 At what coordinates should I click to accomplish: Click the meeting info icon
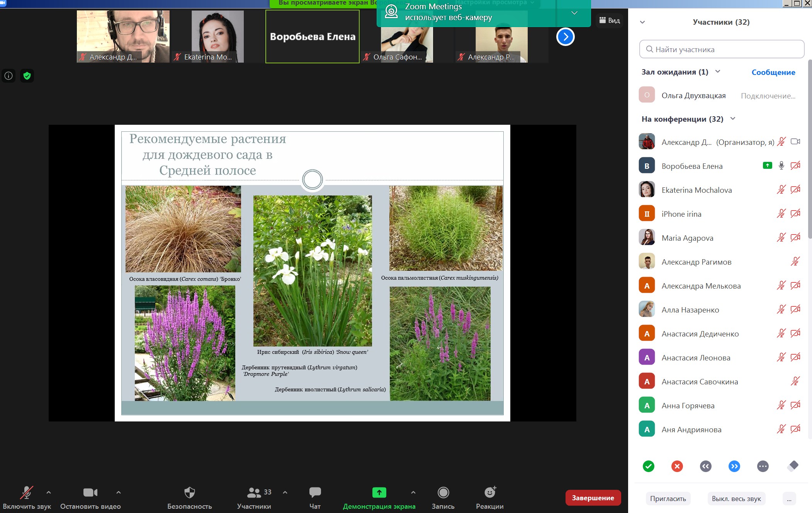(x=8, y=76)
